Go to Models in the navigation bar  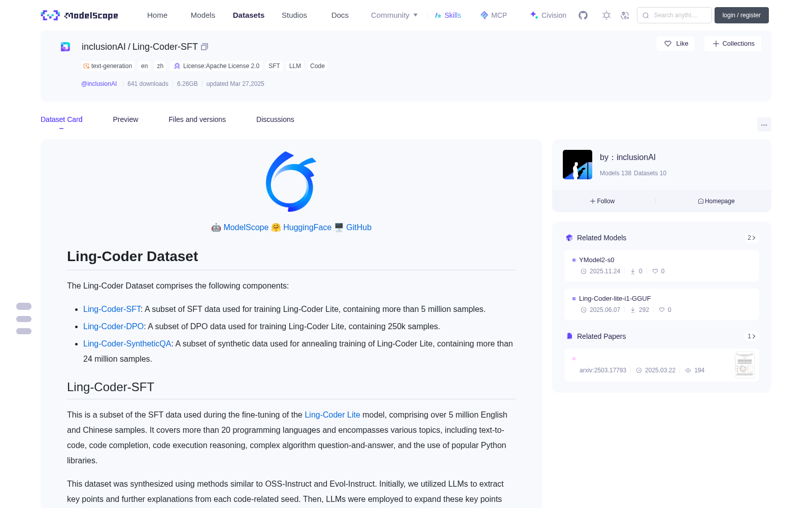pos(203,15)
